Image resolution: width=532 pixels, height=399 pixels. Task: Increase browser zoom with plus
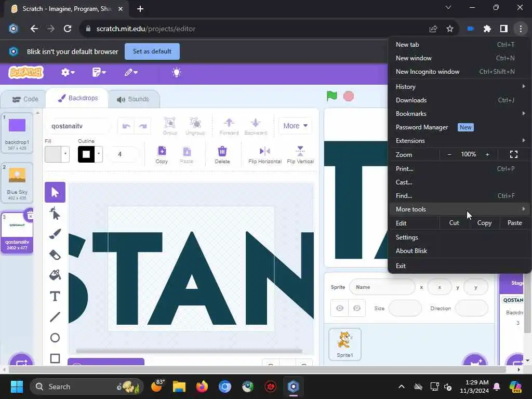pyautogui.click(x=487, y=154)
